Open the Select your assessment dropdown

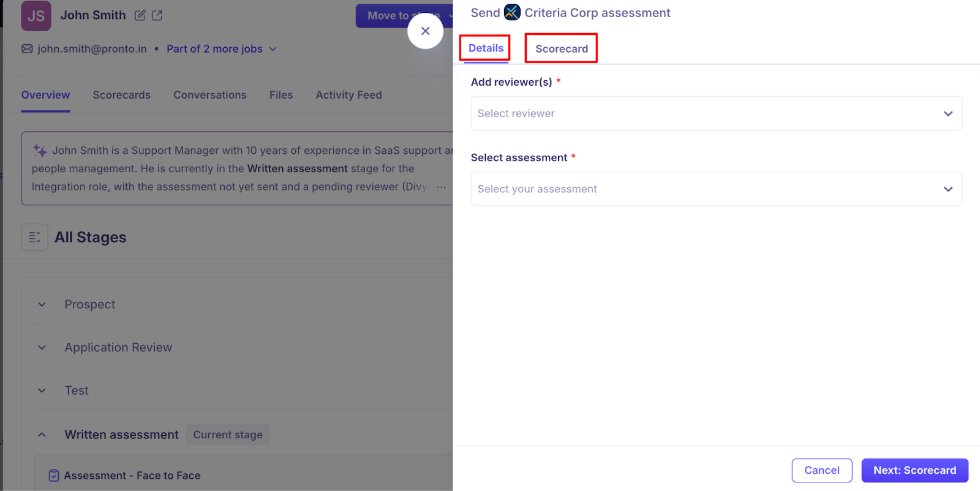pos(716,189)
